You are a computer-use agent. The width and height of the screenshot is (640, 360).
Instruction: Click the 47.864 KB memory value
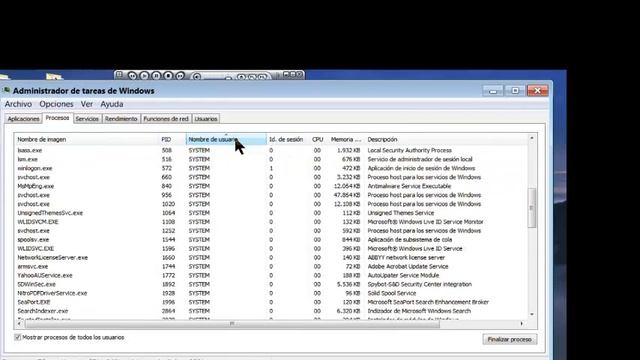pyautogui.click(x=347, y=195)
